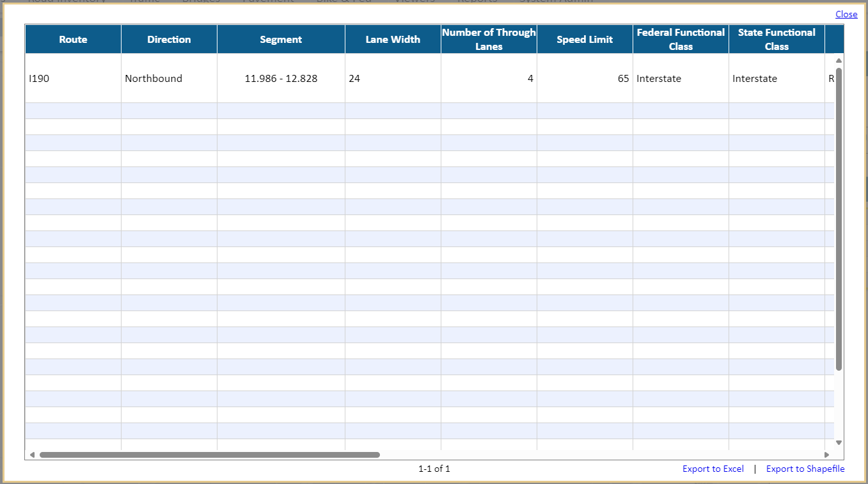
Task: Sort the table by the Route column
Action: (x=72, y=39)
